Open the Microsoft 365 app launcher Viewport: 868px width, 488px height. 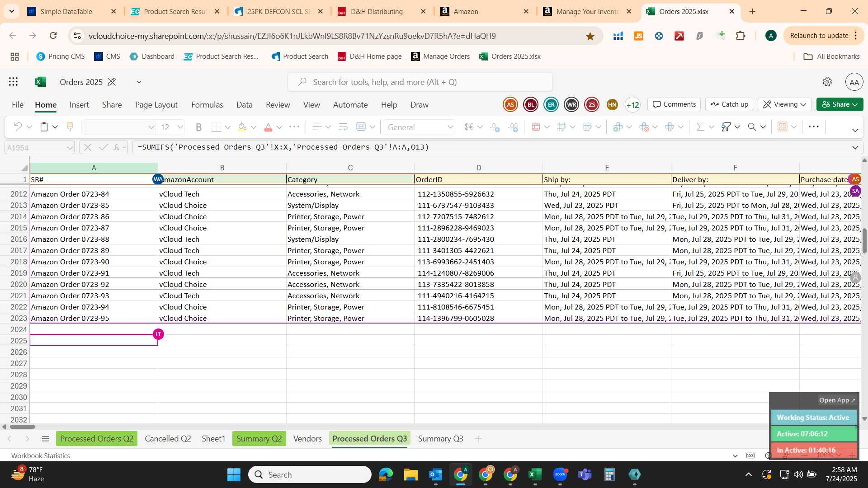(14, 82)
